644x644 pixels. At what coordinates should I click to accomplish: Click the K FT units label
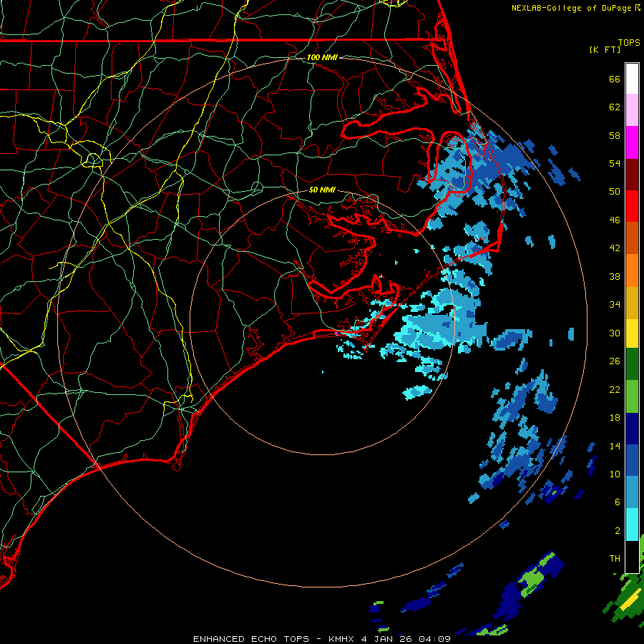click(x=605, y=49)
